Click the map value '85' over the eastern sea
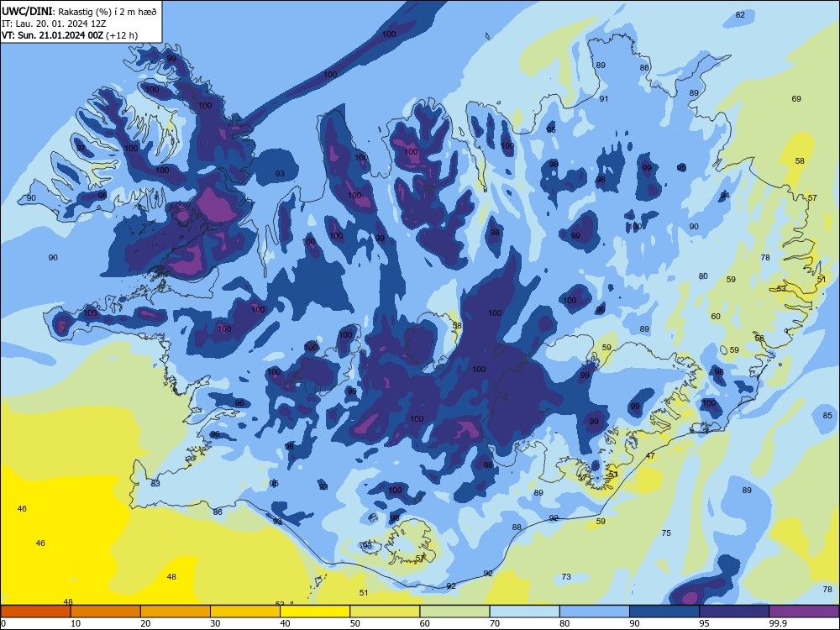840x630 pixels. click(827, 415)
